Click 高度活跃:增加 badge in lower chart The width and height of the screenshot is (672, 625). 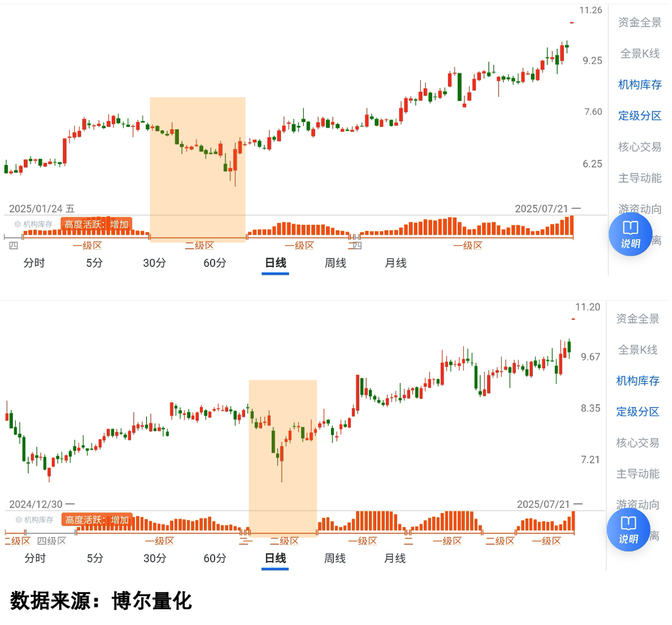(97, 519)
